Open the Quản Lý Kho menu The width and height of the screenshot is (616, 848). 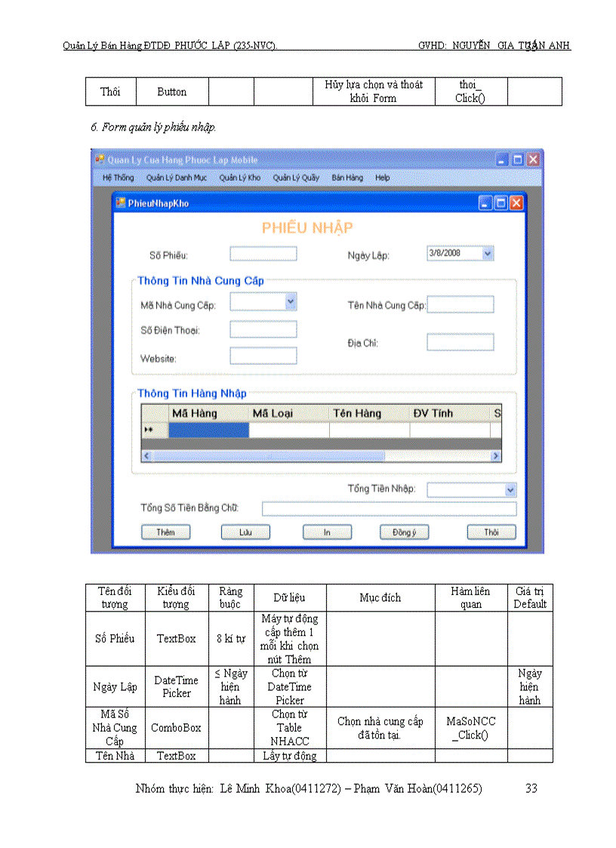(239, 177)
